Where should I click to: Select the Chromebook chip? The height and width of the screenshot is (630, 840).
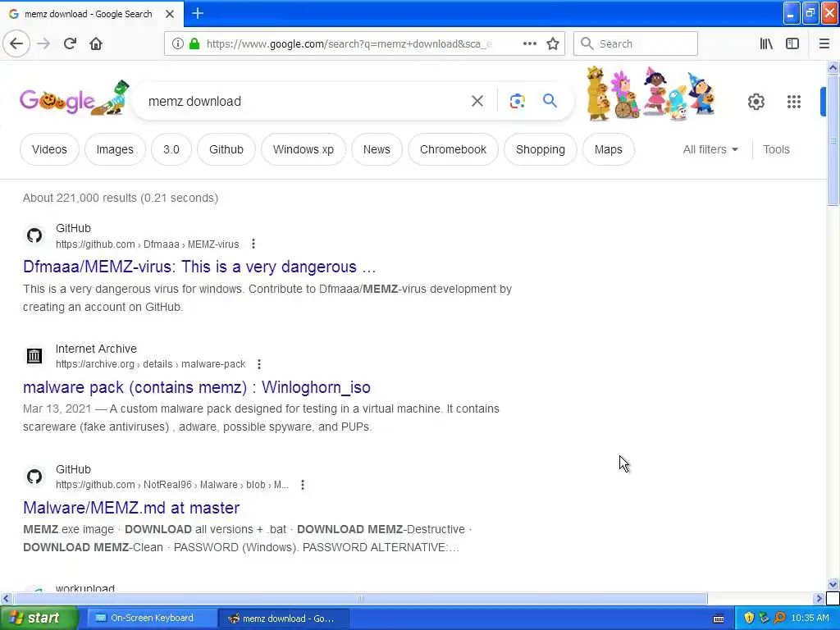tap(453, 149)
